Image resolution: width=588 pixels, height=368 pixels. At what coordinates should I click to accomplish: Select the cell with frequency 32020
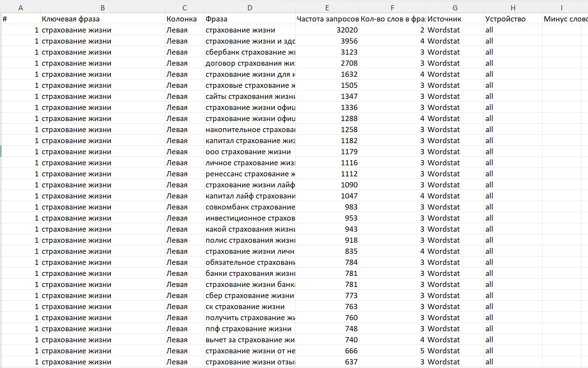[x=327, y=30]
